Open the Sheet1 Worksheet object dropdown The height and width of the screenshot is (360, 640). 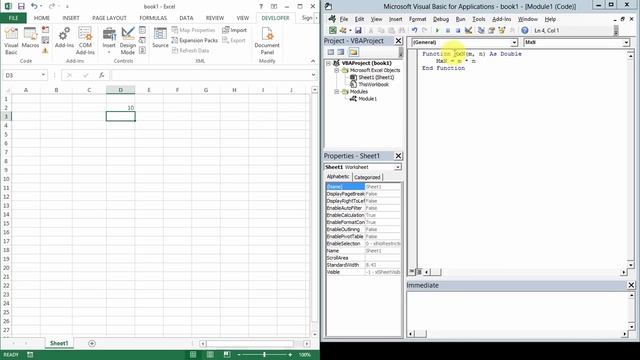(x=398, y=167)
